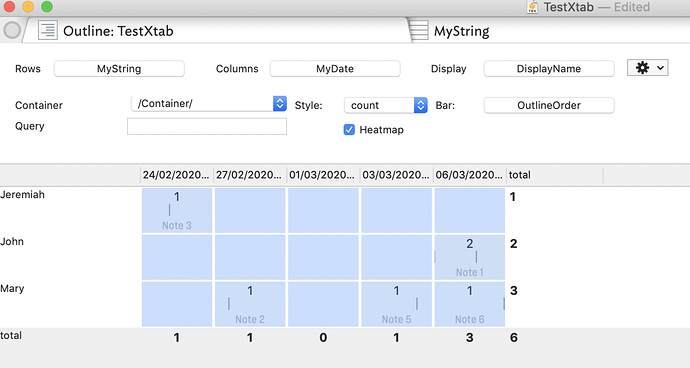
Task: Click the Note 1 cell in John row
Action: (470, 258)
